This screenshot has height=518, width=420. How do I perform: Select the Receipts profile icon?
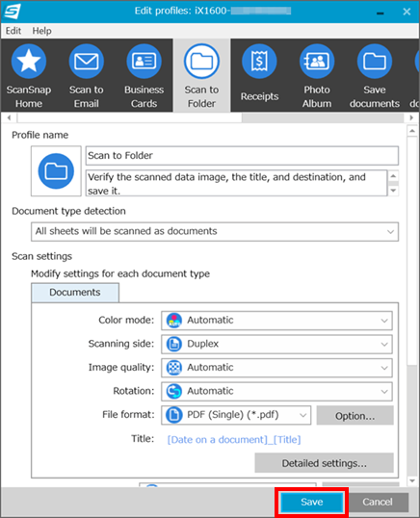259,61
